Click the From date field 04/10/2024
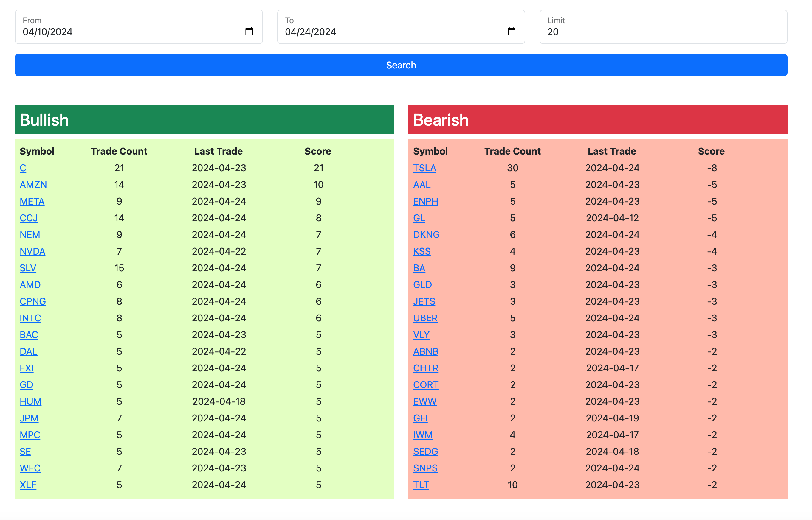 [139, 27]
